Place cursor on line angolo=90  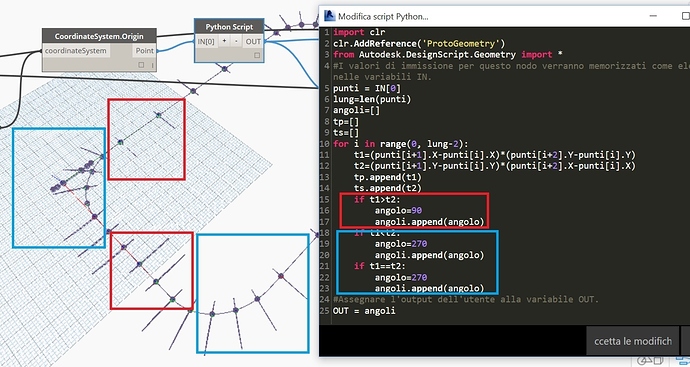[x=398, y=210]
